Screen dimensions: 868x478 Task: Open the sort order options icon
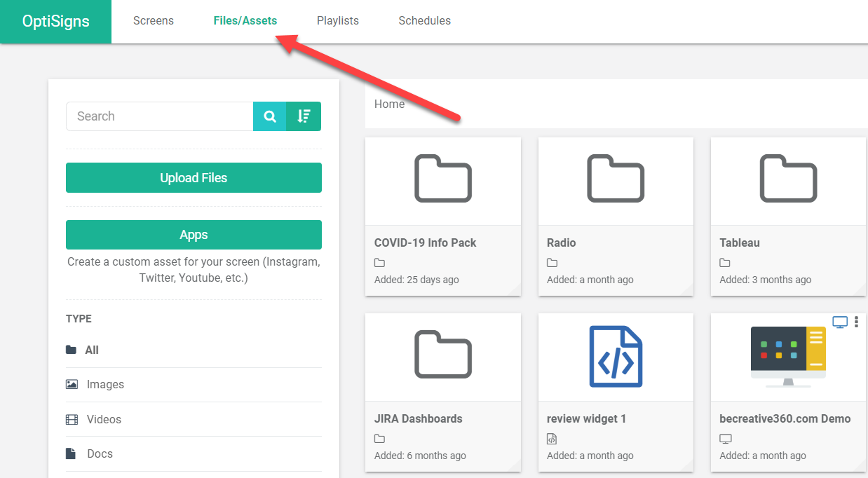(x=304, y=116)
